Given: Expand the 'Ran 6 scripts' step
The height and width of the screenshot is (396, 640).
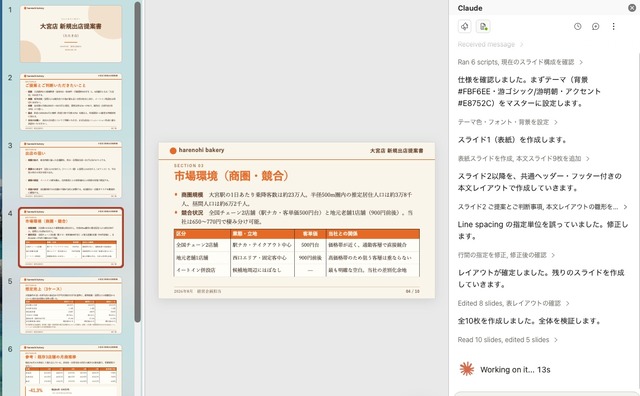Looking at the screenshot, I should [520, 62].
